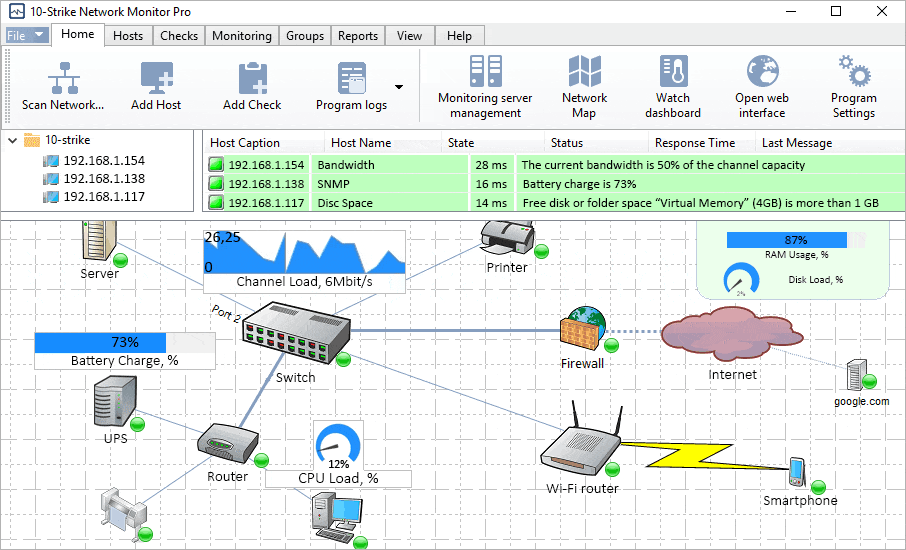This screenshot has width=906, height=550.
Task: Collapse the 10-strike tree folder
Action: click(13, 140)
